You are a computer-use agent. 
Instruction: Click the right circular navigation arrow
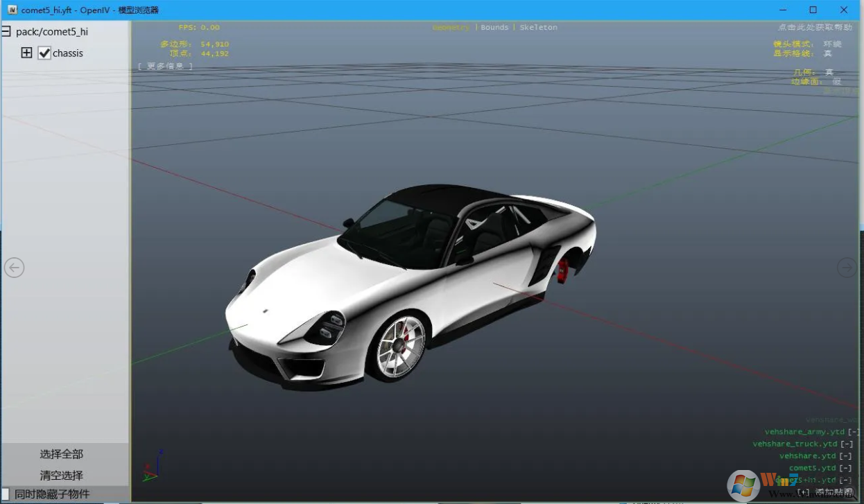tap(847, 267)
